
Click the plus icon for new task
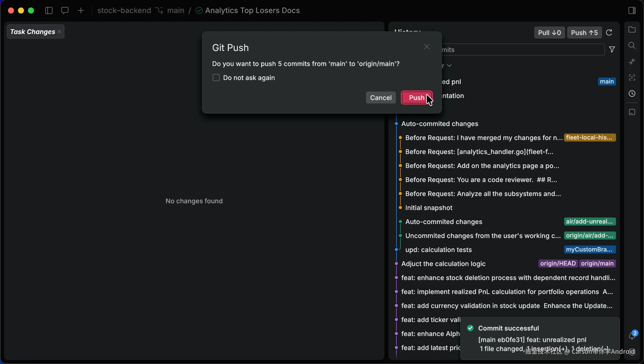[81, 10]
